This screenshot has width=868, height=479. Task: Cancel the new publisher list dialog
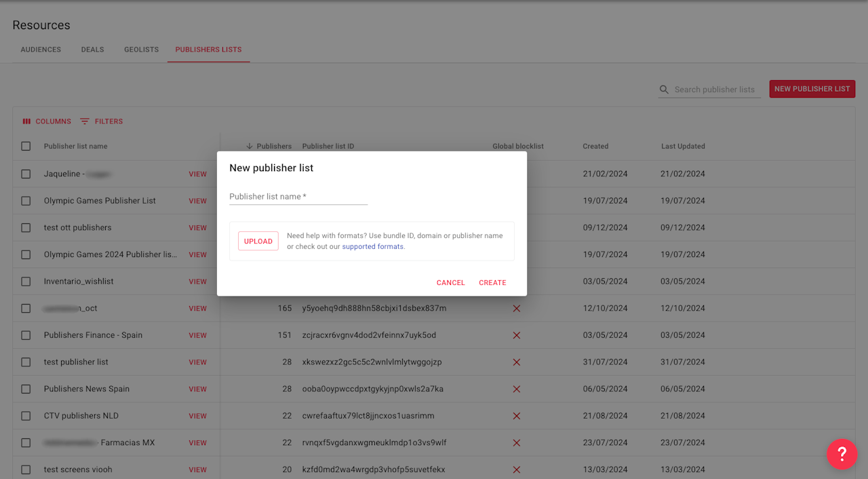coord(450,283)
